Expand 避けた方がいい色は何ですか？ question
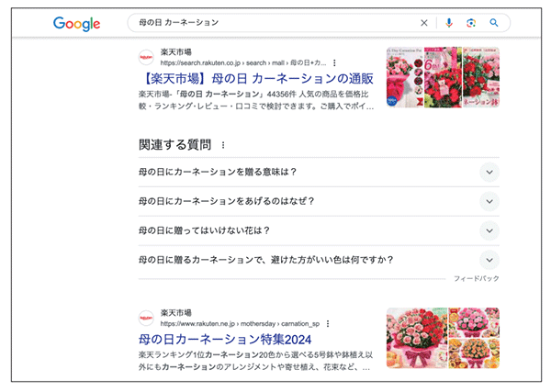The image size is (551, 392). pyautogui.click(x=319, y=260)
